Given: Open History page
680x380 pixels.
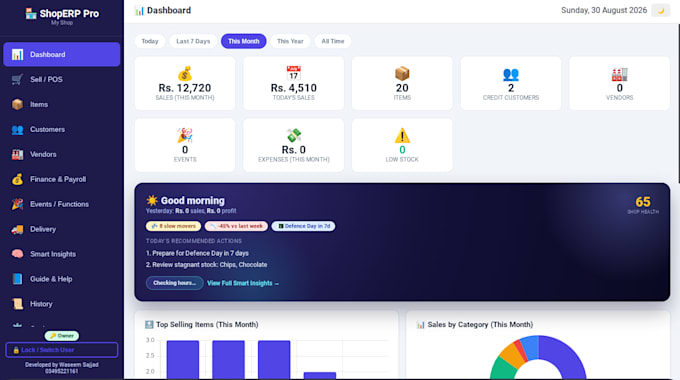Looking at the screenshot, I should [62, 304].
